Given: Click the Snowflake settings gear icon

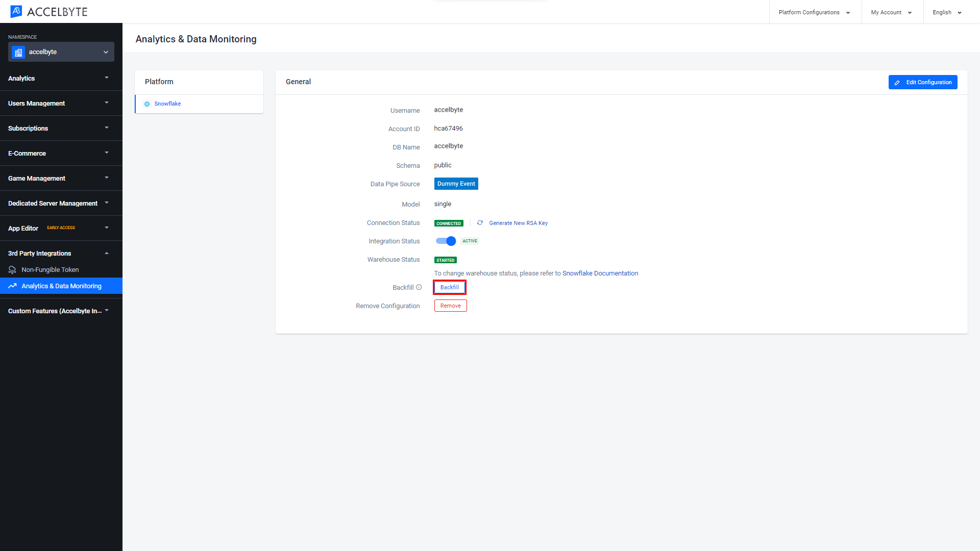Looking at the screenshot, I should (x=148, y=104).
